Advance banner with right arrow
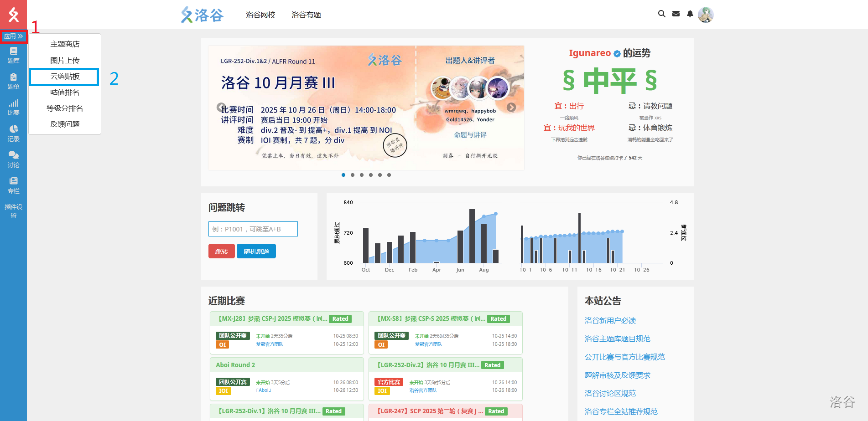Screen dimensions: 868x421 (511, 108)
